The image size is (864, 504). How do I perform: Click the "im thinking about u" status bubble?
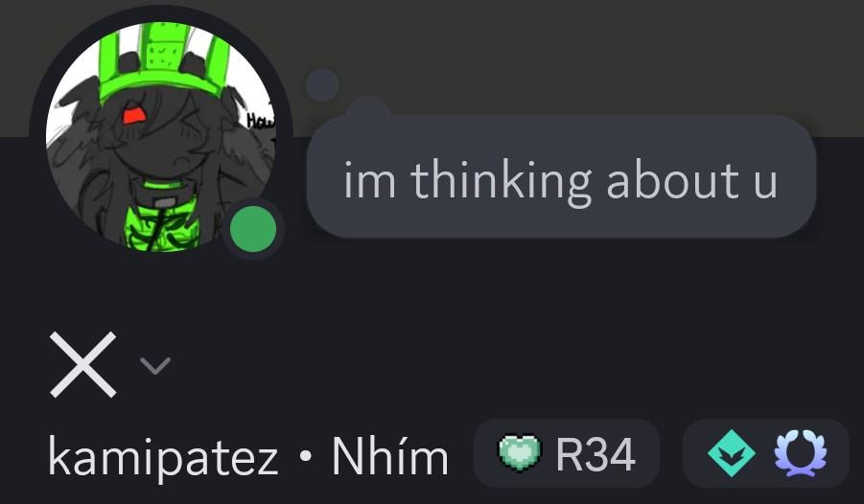click(561, 177)
